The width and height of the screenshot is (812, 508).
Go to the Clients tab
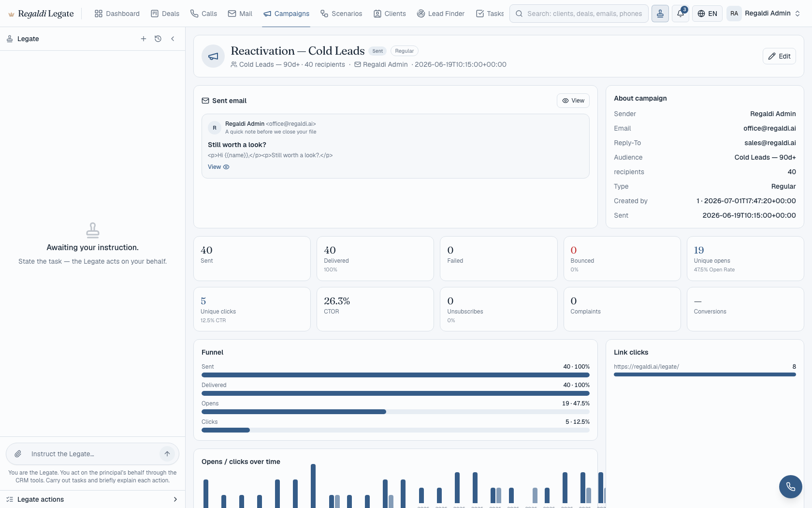click(x=390, y=14)
